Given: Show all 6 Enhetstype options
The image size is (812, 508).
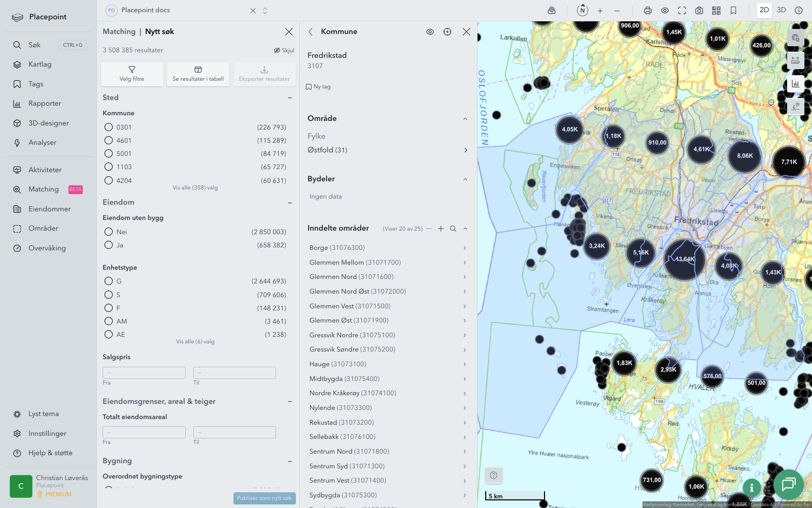Looking at the screenshot, I should coord(195,342).
